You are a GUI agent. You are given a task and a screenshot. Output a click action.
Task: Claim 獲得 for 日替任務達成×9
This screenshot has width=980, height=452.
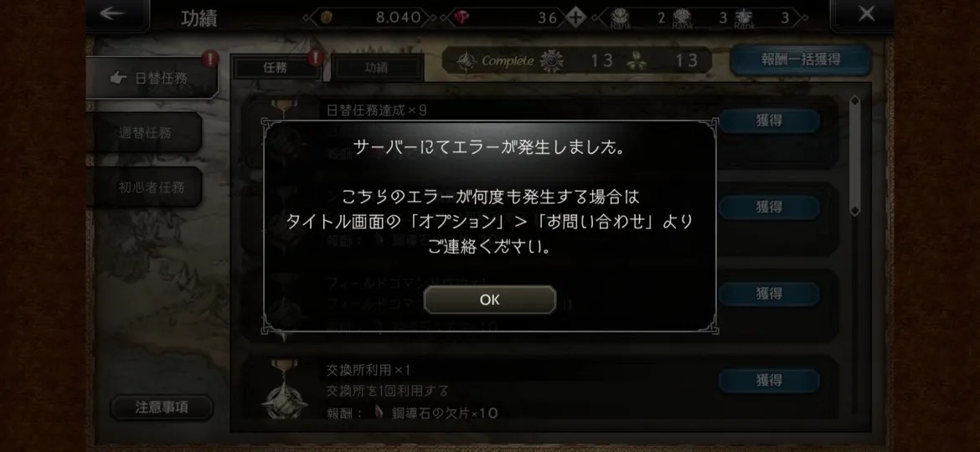769,121
